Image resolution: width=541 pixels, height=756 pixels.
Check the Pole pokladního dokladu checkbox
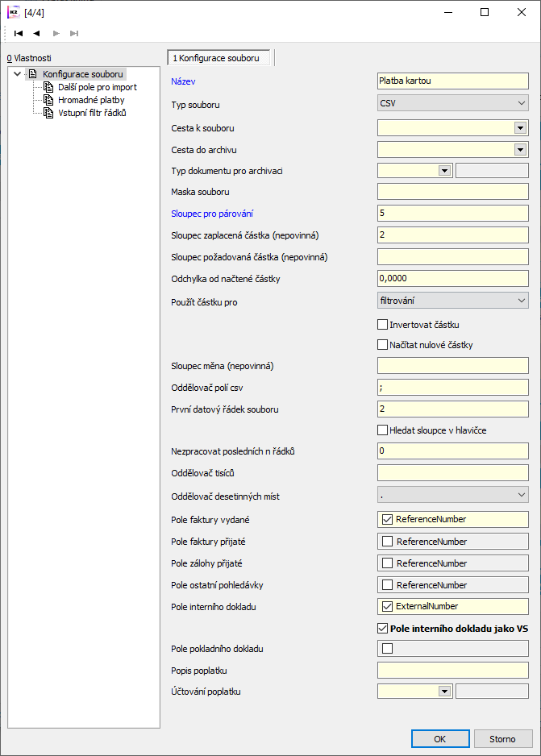coord(387,649)
